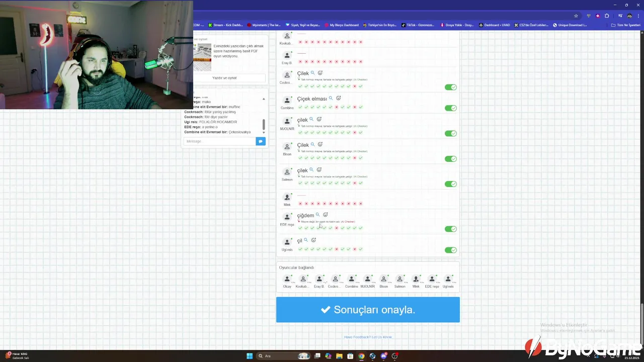Open the Unique Download bookmark
The image size is (644, 362).
tap(570, 25)
